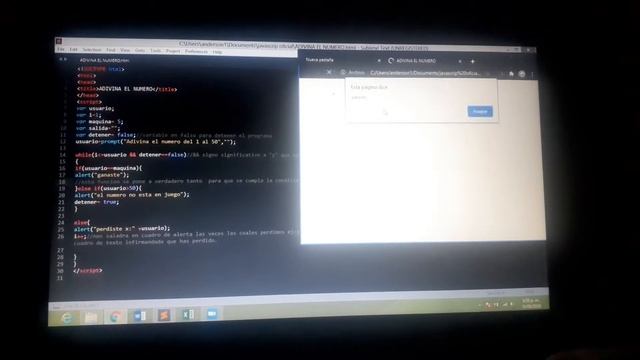Open the Edit menu in Sublime Text
Viewport: 640px width, 360px height.
73,49
